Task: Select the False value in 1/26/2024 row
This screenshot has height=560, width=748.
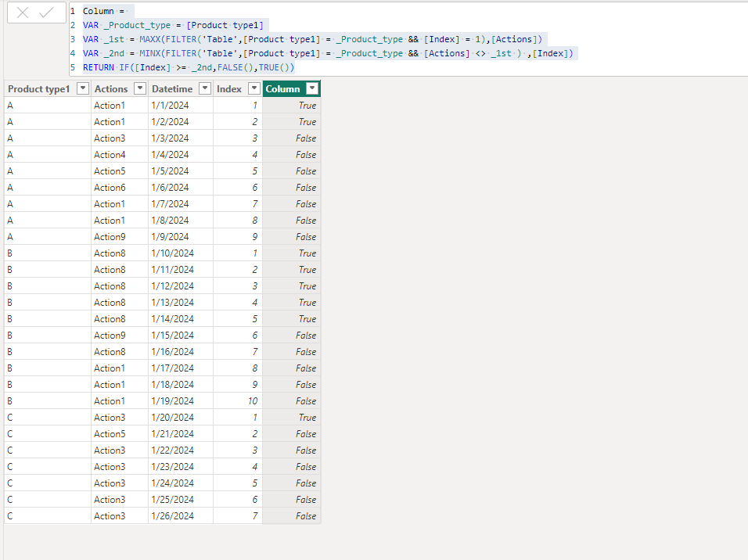Action: tap(292, 516)
